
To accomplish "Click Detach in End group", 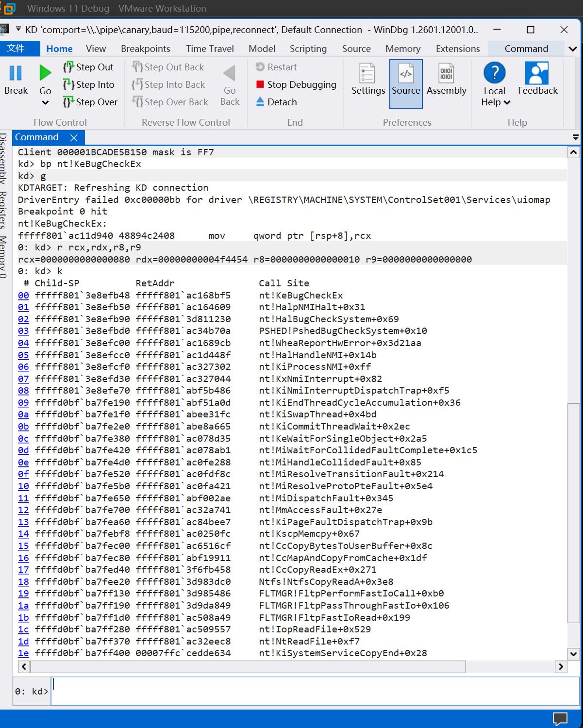I will (x=276, y=102).
